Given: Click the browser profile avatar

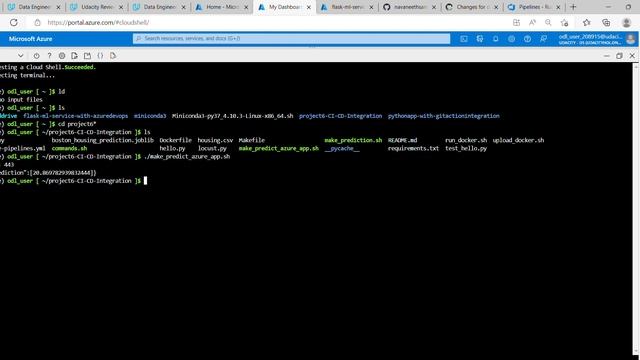Looking at the screenshot, I should pyautogui.click(x=627, y=22).
